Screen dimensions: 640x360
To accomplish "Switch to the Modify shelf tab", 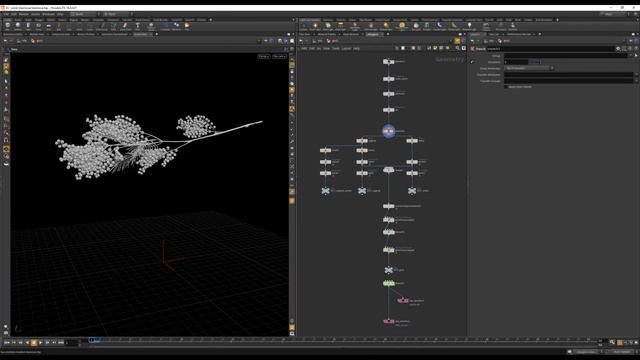I will [18, 20].
